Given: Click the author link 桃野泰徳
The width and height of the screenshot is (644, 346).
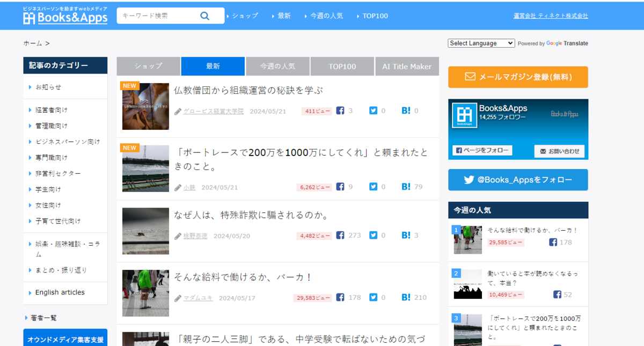Looking at the screenshot, I should click(195, 236).
